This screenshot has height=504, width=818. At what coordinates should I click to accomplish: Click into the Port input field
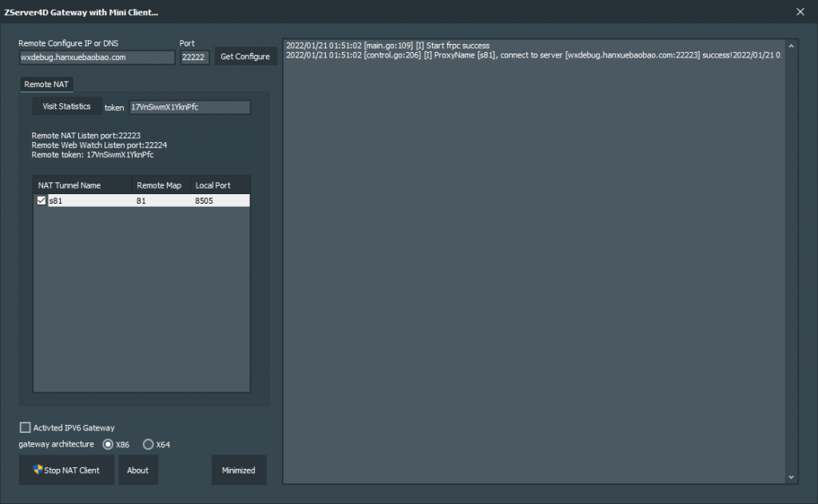coord(194,58)
